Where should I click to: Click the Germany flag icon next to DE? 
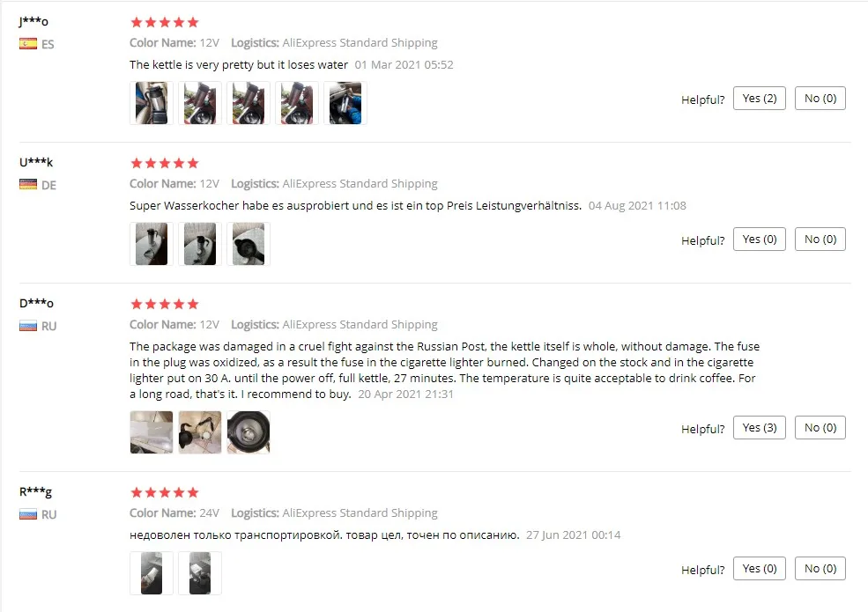pos(28,184)
